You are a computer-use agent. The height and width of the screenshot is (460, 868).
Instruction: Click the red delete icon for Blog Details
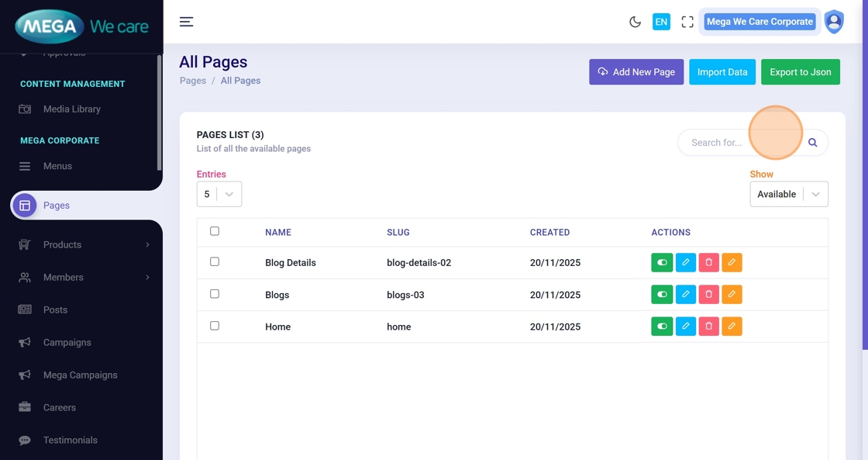[708, 263]
